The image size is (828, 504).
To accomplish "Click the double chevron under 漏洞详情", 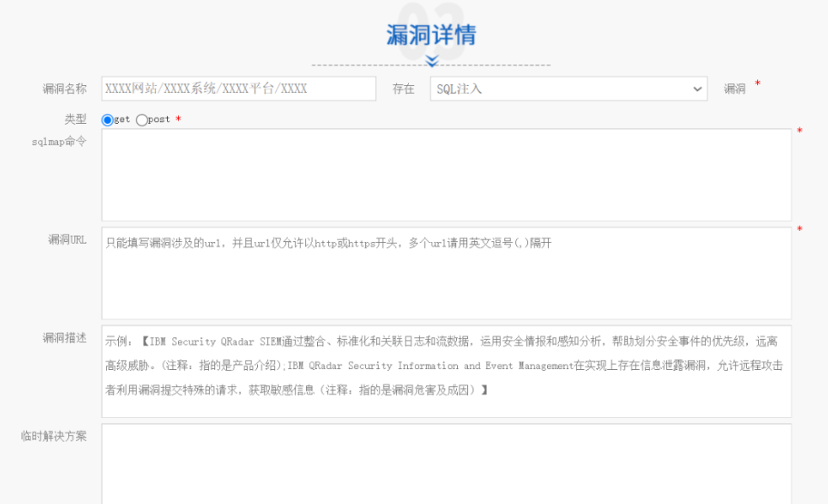I will pos(432,62).
